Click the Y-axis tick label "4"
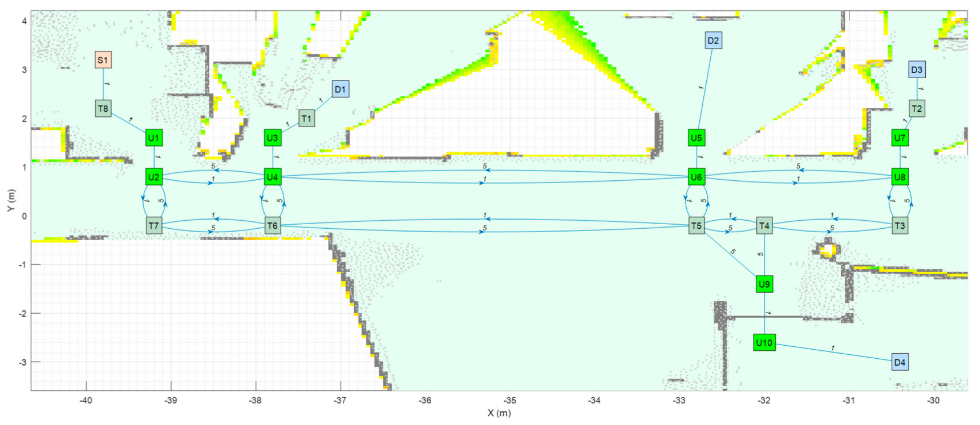Screen dimensions: 980x425 (x=25, y=21)
